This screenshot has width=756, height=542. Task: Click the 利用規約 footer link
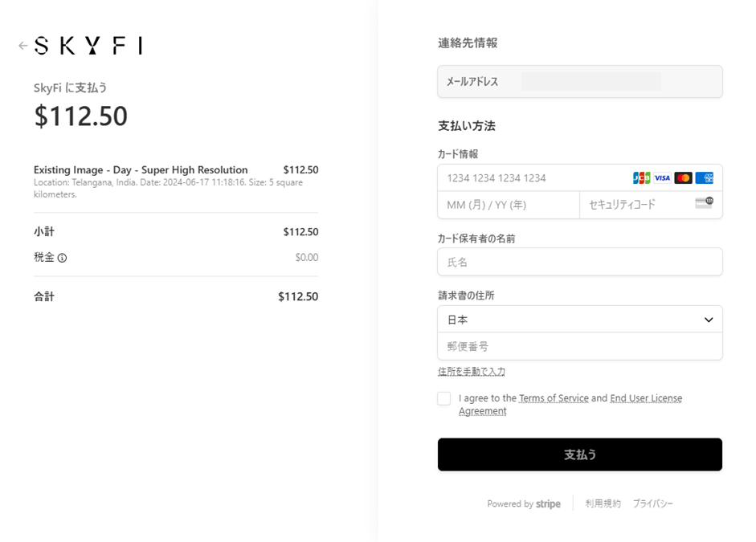[603, 503]
